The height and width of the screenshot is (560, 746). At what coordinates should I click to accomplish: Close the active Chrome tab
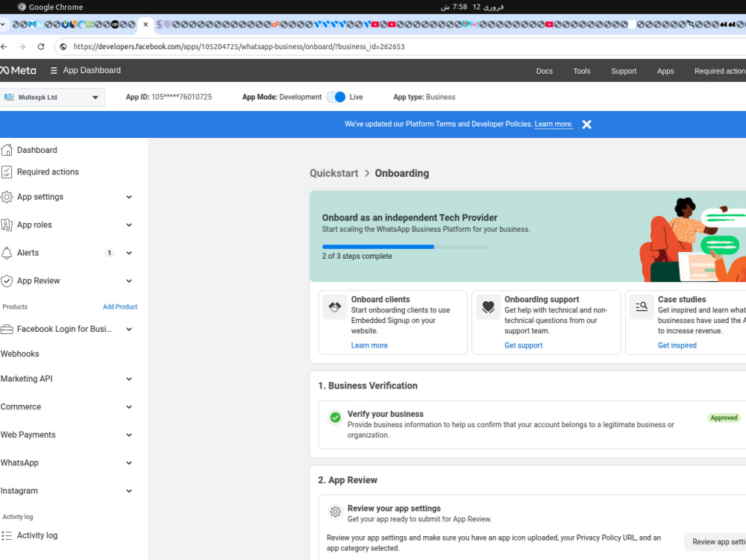(145, 25)
